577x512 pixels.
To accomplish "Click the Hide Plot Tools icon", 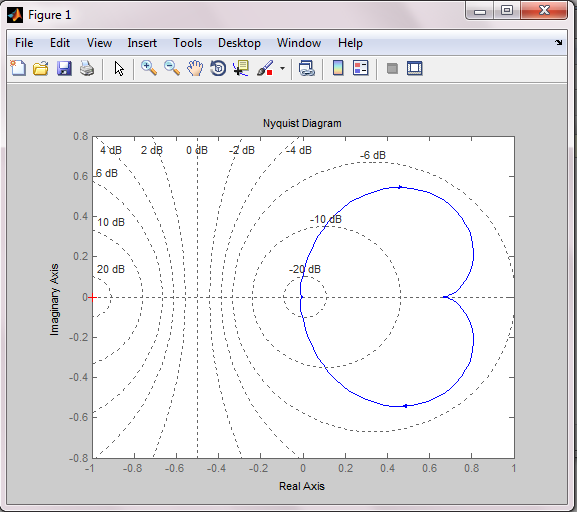I will coord(392,68).
